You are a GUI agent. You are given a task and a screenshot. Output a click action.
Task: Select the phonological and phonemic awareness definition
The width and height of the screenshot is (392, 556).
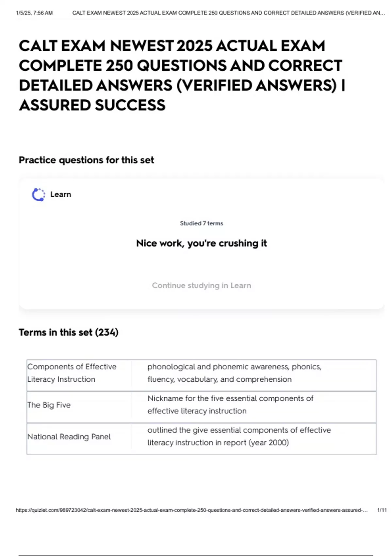[234, 373]
